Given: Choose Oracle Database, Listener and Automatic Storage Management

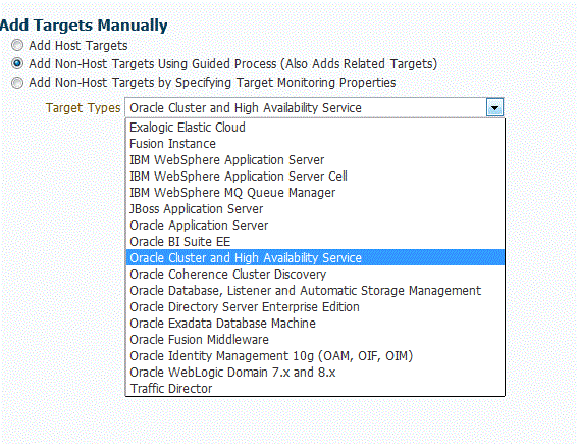Looking at the screenshot, I should click(x=315, y=291).
